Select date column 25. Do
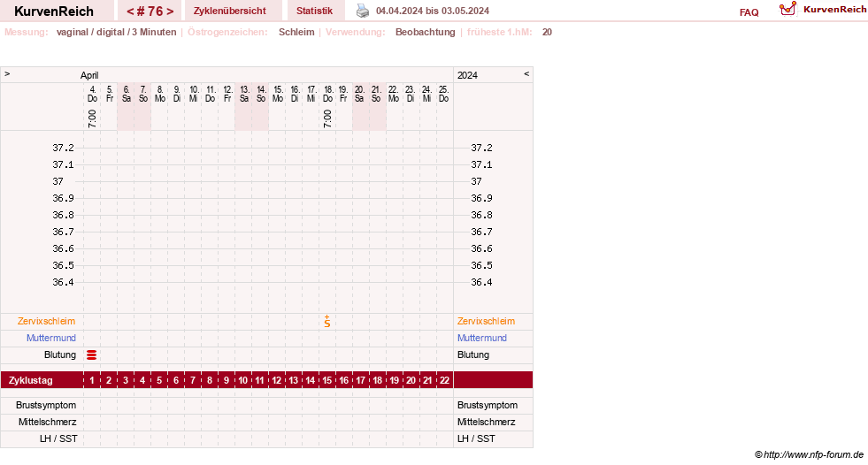The width and height of the screenshot is (868, 465). (443, 94)
